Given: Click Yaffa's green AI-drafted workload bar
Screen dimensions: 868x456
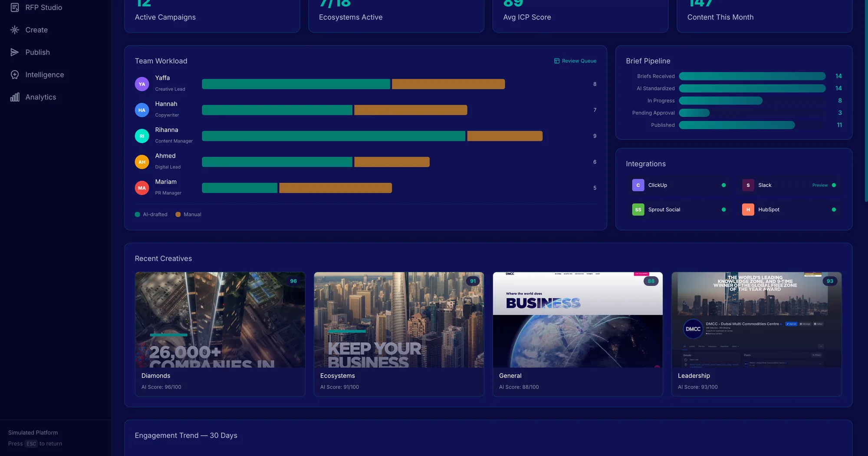Looking at the screenshot, I should 296,84.
